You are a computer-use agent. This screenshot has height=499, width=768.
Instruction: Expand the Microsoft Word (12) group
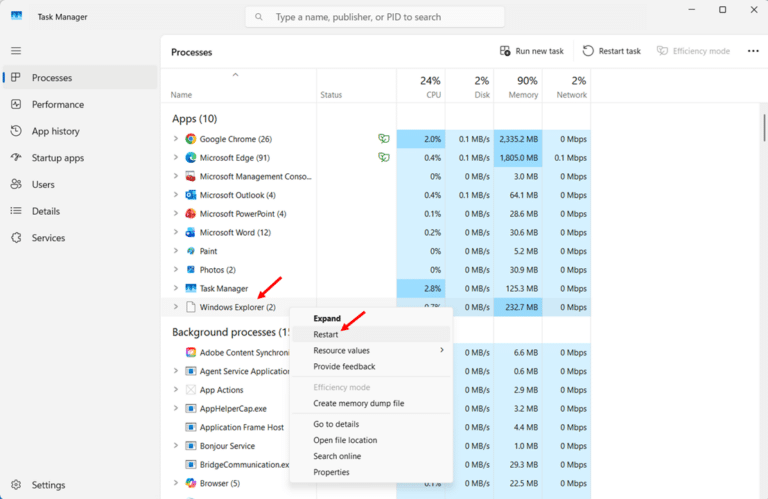[175, 233]
